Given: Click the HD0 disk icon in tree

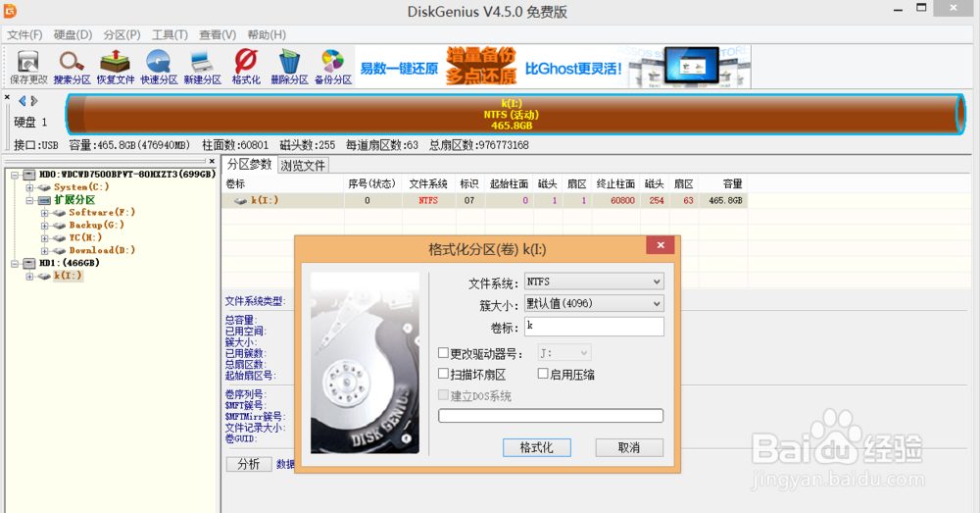Looking at the screenshot, I should [29, 175].
